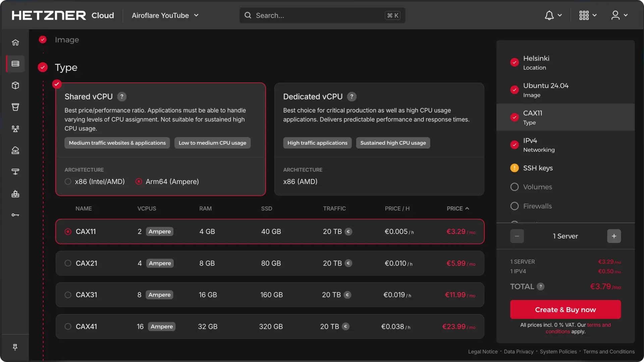Open the Object Storage bucket icon
644x362 pixels.
click(15, 107)
